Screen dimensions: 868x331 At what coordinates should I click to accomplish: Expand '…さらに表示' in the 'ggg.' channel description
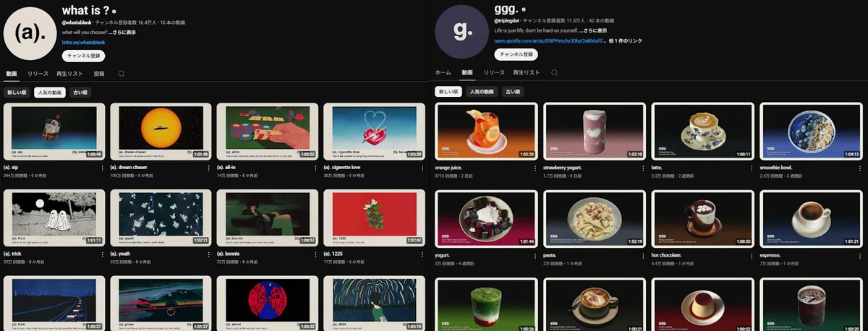tap(593, 32)
